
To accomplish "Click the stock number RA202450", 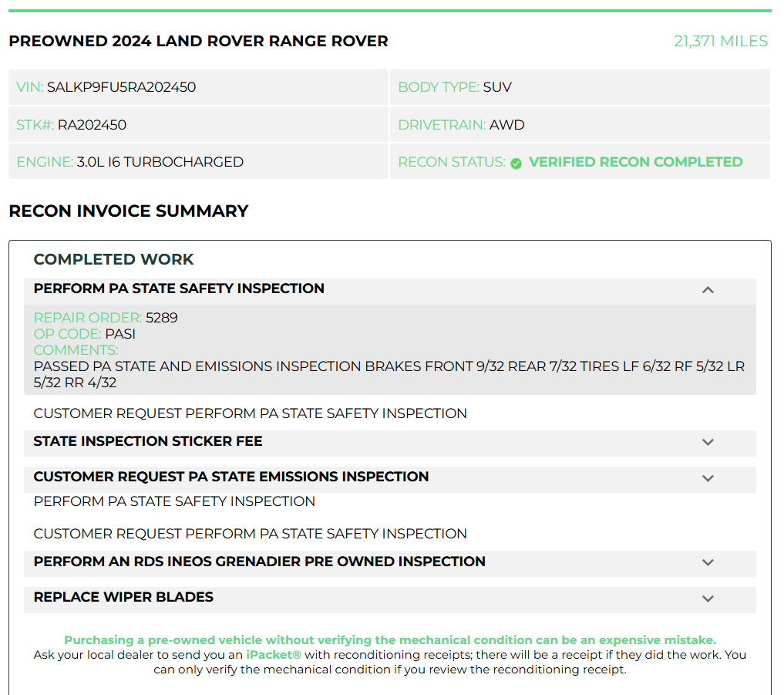I will point(92,125).
